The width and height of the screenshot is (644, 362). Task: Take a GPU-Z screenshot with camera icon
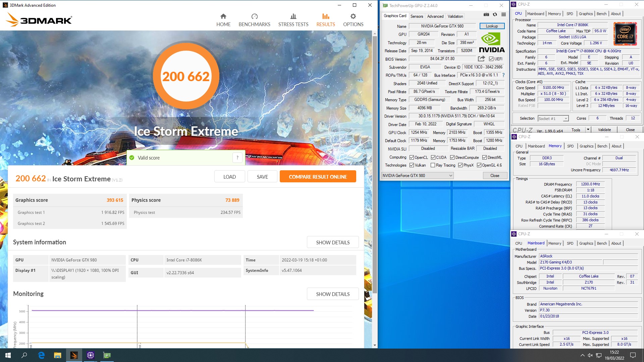coord(486,14)
